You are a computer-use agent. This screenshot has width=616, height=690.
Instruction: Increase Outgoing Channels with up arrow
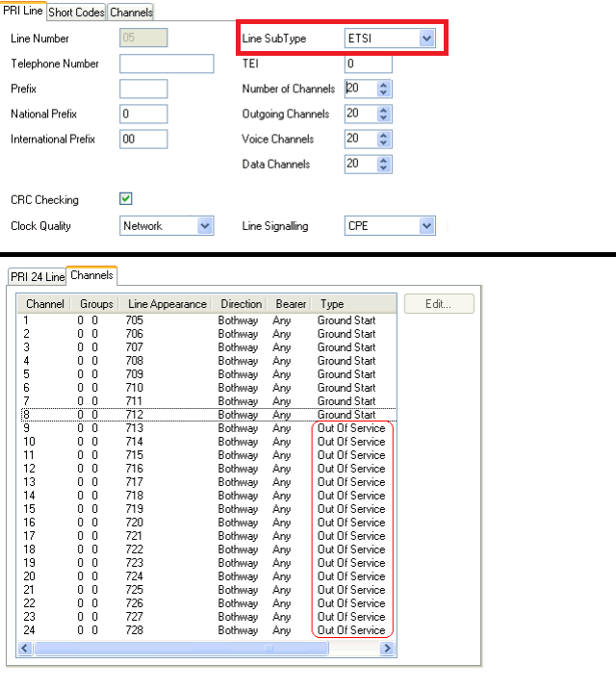(x=384, y=110)
